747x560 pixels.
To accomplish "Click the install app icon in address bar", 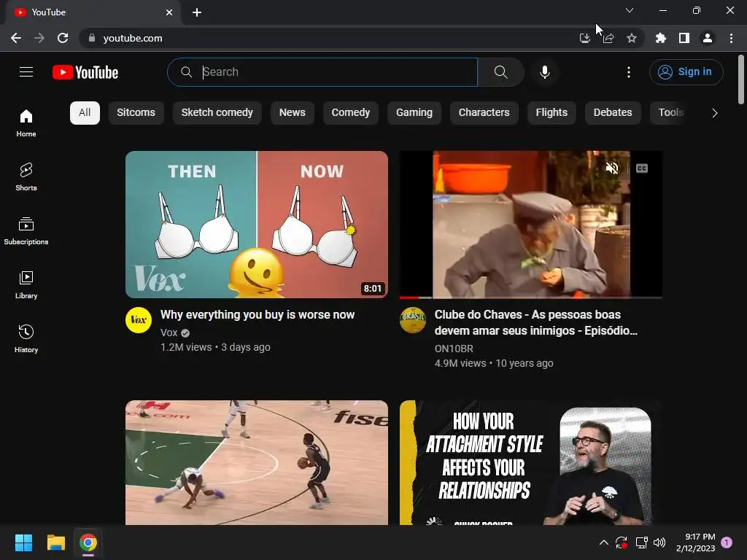I will point(584,38).
